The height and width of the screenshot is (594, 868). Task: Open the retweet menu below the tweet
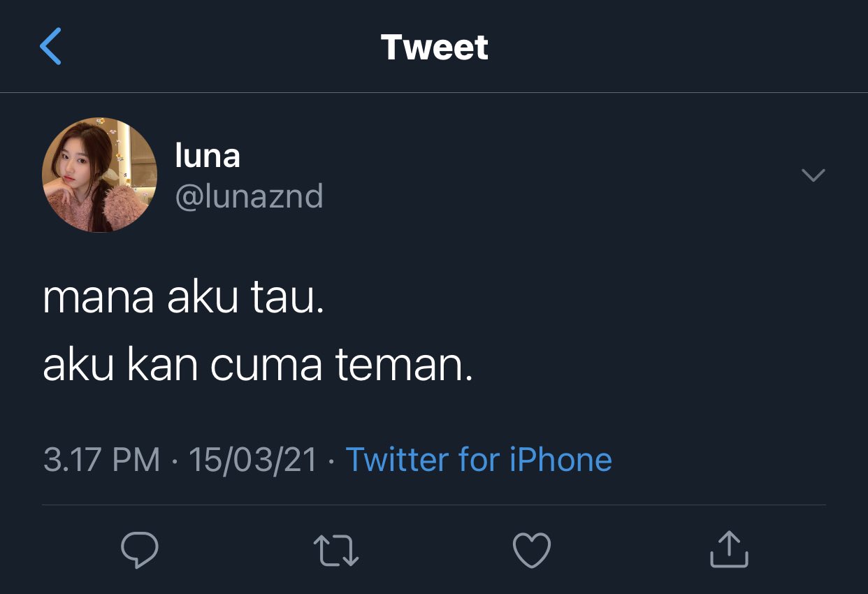coord(336,550)
